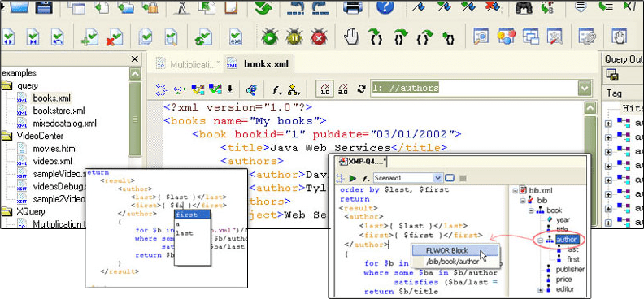The image size is (644, 299).
Task: Select the XQuery folder
Action: 31,211
